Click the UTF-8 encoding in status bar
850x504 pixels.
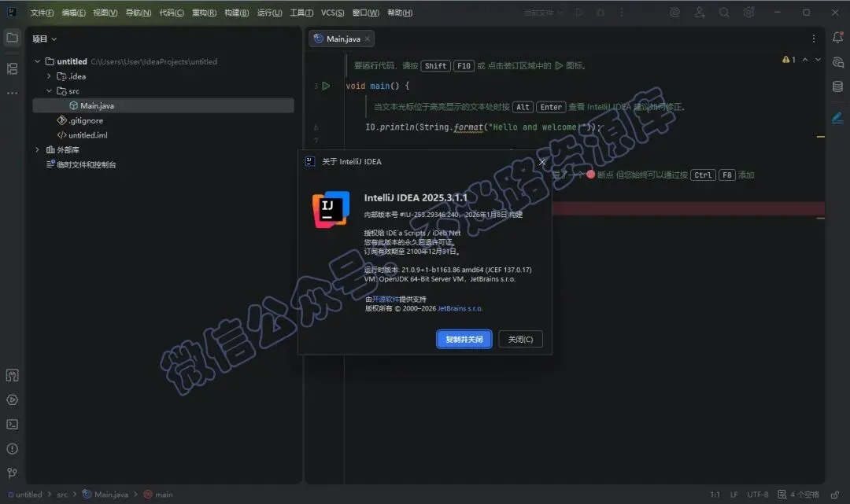click(x=757, y=495)
